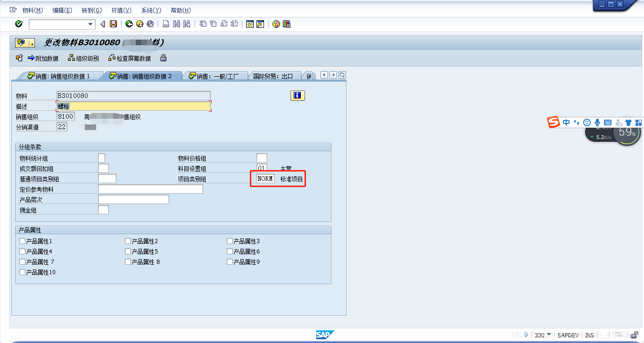Click the 产品层次 input field
Screen dimensions: 644x343
[133, 199]
